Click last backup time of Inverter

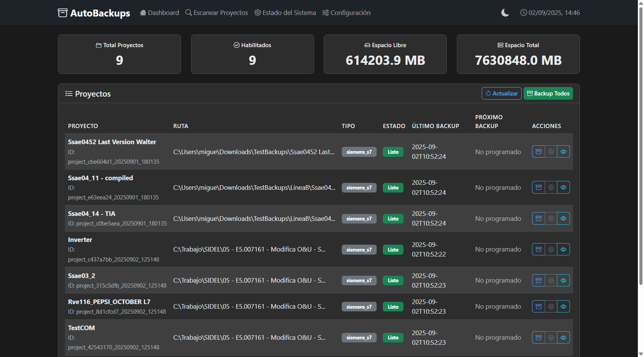coord(429,249)
